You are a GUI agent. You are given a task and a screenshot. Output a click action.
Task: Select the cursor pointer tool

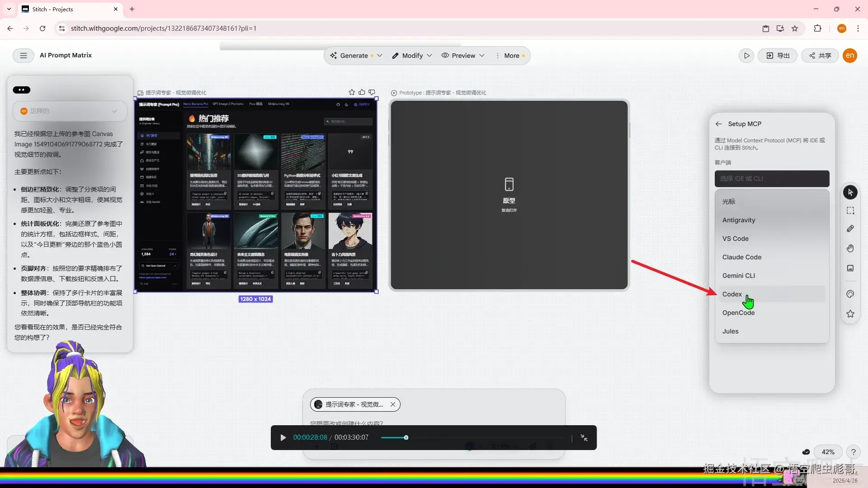[x=850, y=192]
